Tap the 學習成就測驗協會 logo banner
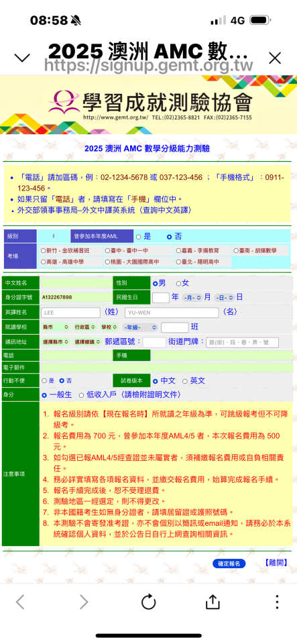The image size is (297, 644). click(x=149, y=105)
